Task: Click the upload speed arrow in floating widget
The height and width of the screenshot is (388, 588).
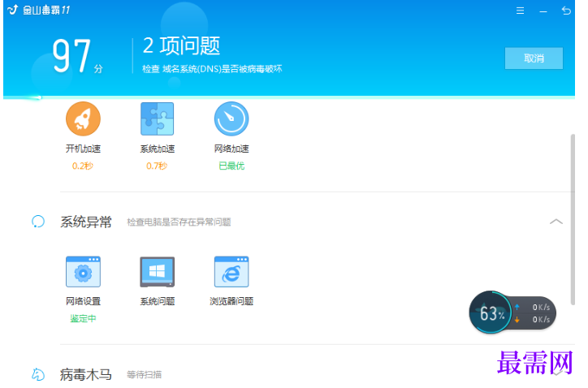Action: tap(517, 307)
